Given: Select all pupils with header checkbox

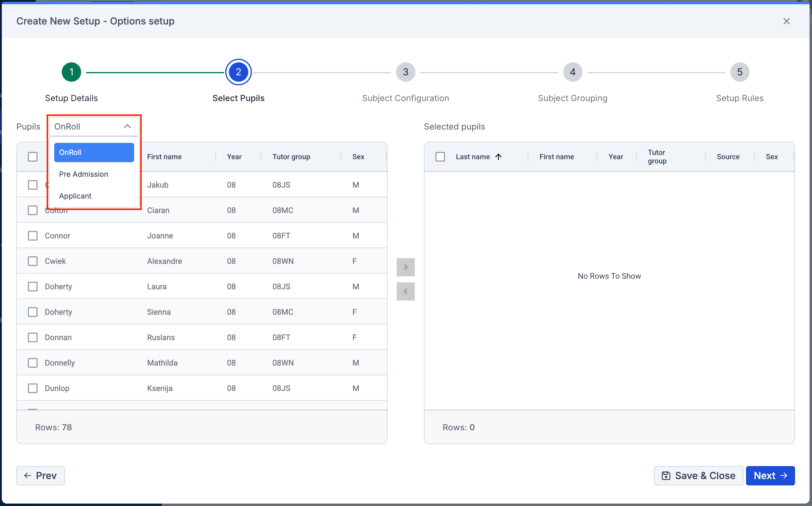Looking at the screenshot, I should click(32, 157).
